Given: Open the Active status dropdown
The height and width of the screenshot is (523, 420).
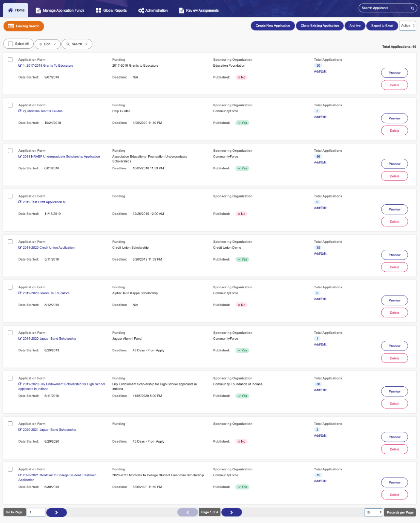Looking at the screenshot, I should [x=408, y=25].
